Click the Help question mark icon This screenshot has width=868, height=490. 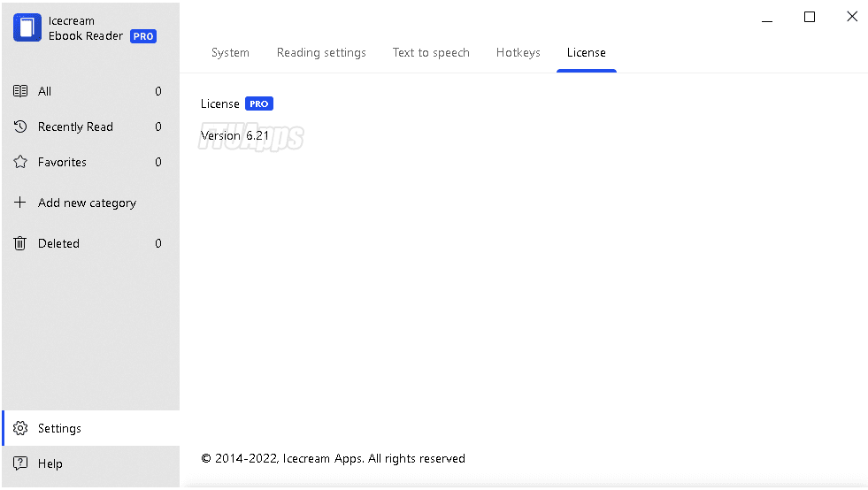point(20,463)
